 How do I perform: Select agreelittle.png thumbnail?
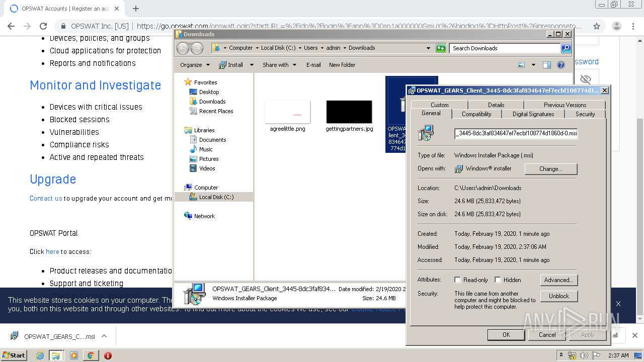(x=287, y=112)
